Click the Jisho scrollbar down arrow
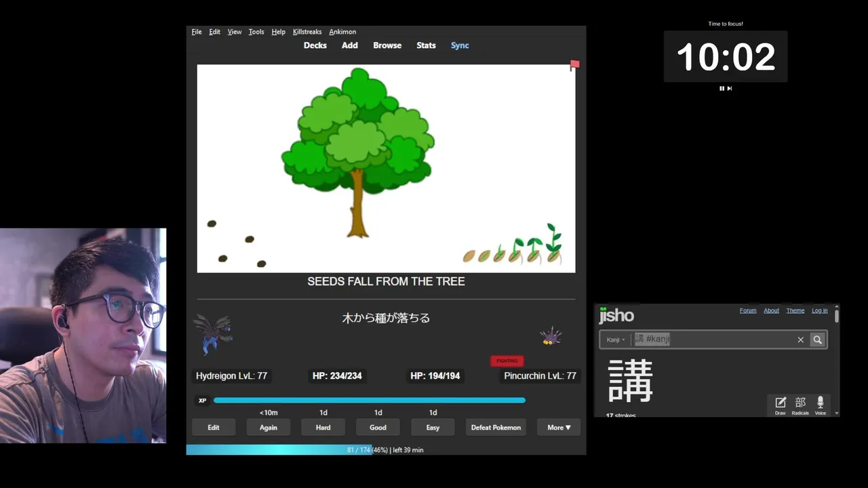Screen dimensions: 868x488 [837, 413]
